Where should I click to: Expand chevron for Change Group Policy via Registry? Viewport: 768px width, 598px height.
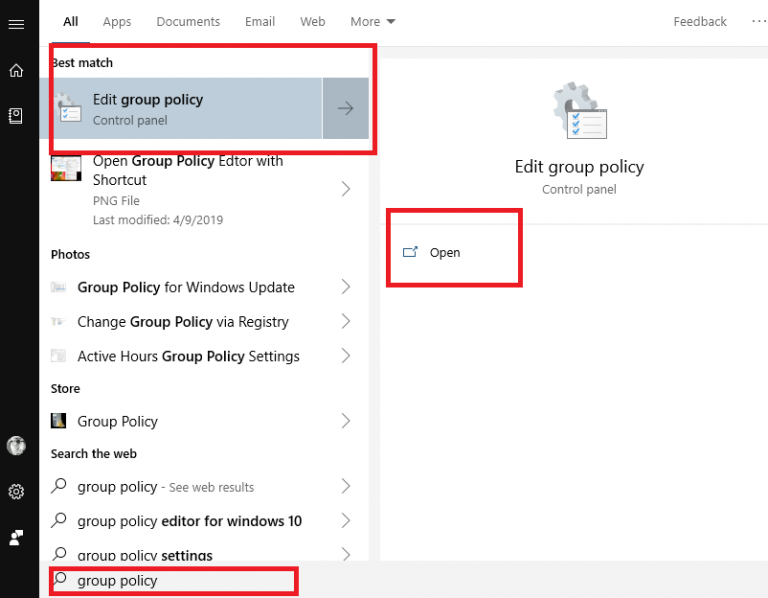coord(346,321)
